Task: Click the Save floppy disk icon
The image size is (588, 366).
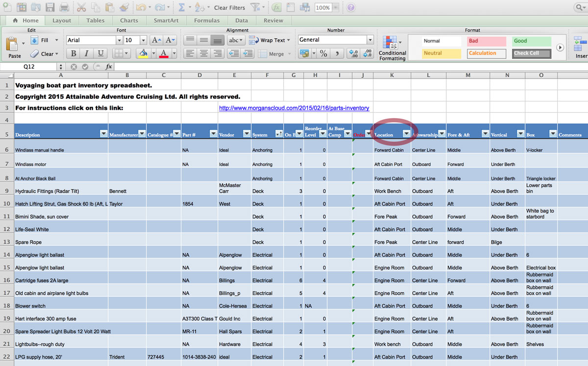Action: point(50,7)
